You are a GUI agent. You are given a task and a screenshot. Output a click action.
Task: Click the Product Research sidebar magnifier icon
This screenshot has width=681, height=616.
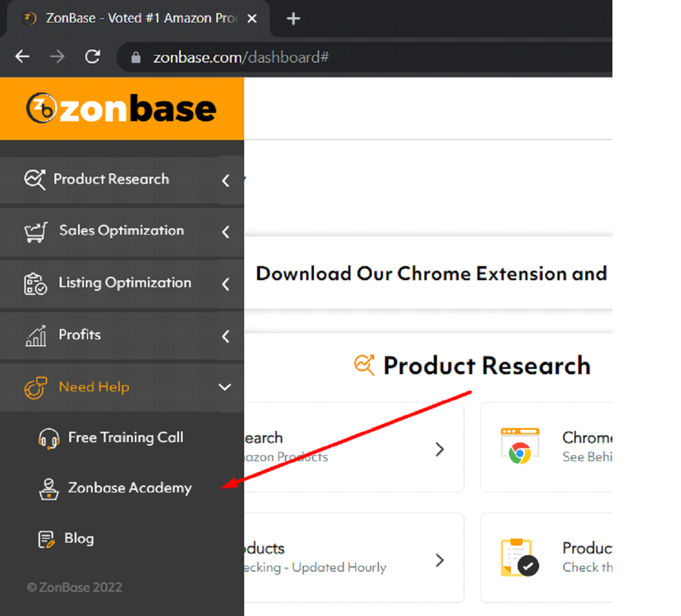coord(35,179)
